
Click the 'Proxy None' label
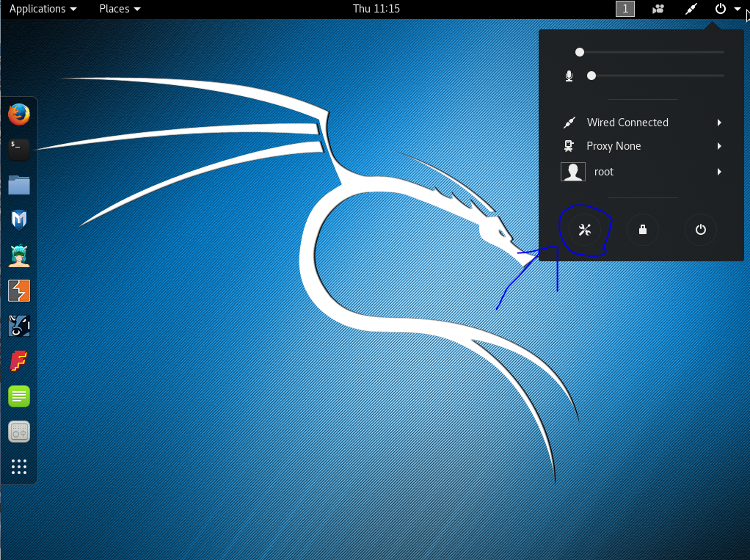coord(614,146)
